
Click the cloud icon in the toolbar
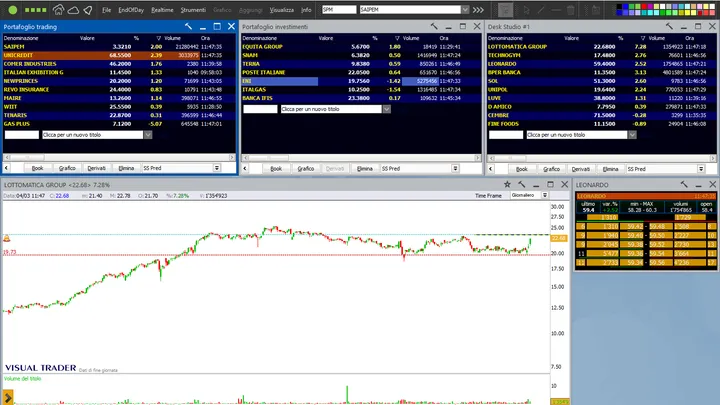tap(73, 10)
